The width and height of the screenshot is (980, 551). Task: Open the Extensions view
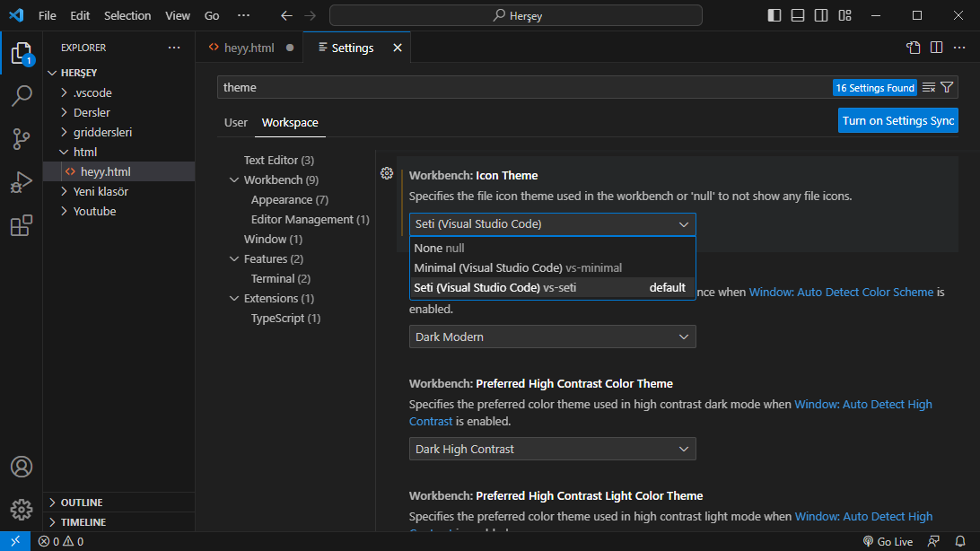click(22, 225)
